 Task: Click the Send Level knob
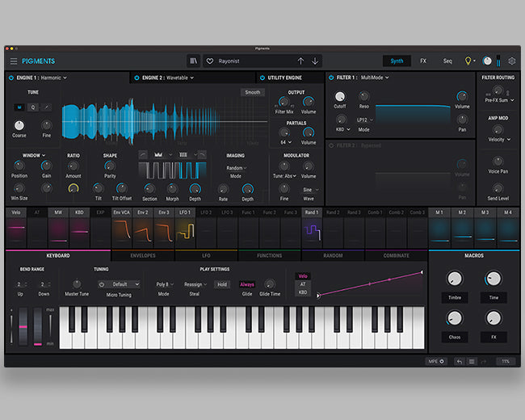click(498, 188)
